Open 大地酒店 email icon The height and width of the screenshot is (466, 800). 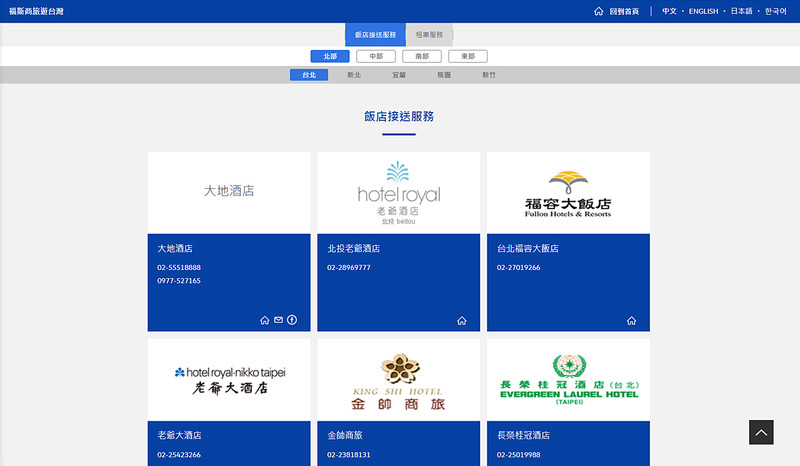tap(278, 320)
